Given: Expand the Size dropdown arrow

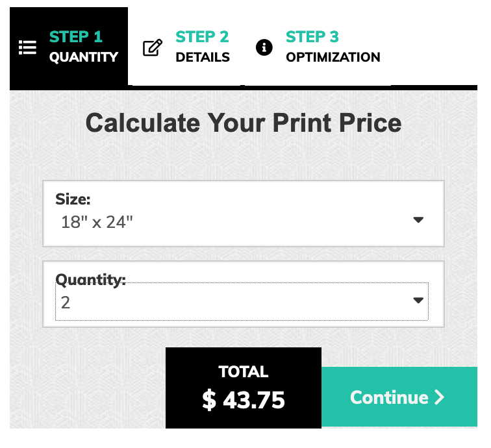Looking at the screenshot, I should tap(418, 219).
